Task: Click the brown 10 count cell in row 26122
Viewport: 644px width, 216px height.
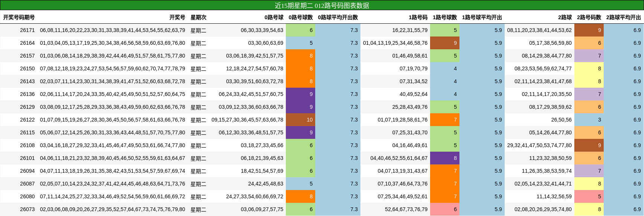Action: [301, 120]
